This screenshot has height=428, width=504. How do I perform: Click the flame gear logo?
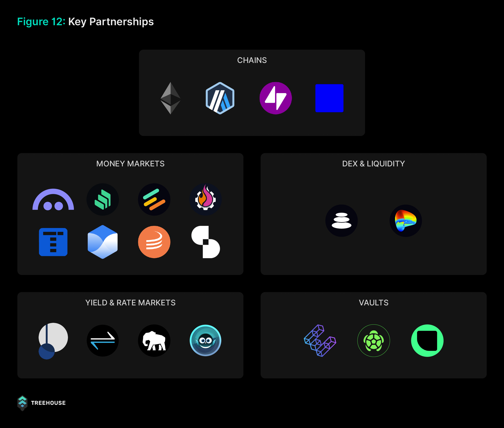point(205,199)
